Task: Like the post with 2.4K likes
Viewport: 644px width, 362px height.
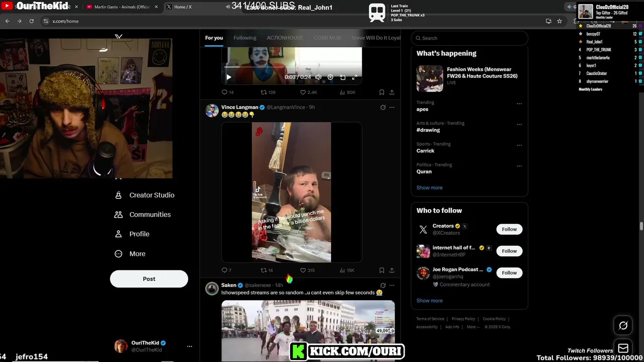Action: tap(308, 93)
